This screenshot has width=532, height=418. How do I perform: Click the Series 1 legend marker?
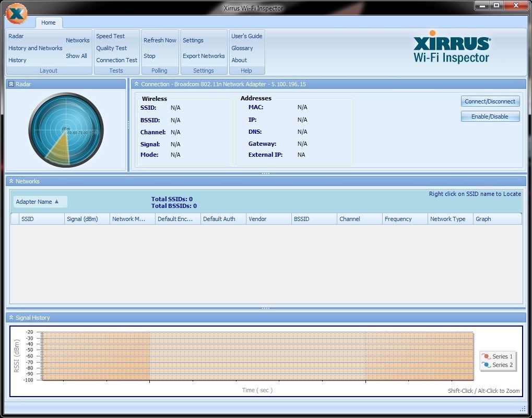pyautogui.click(x=486, y=356)
